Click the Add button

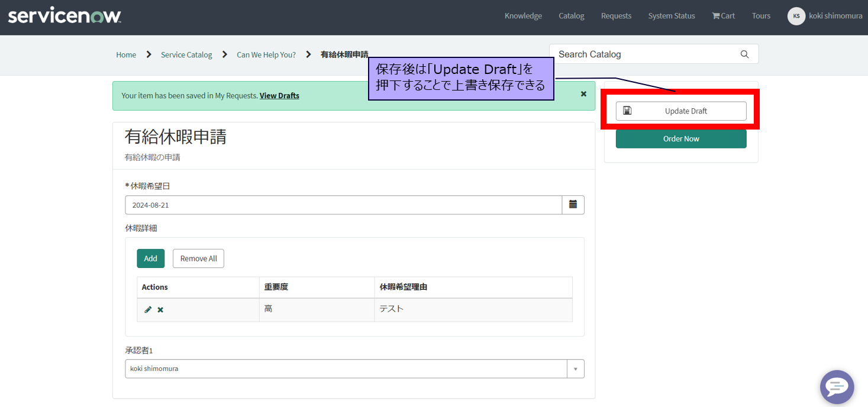[x=151, y=259]
